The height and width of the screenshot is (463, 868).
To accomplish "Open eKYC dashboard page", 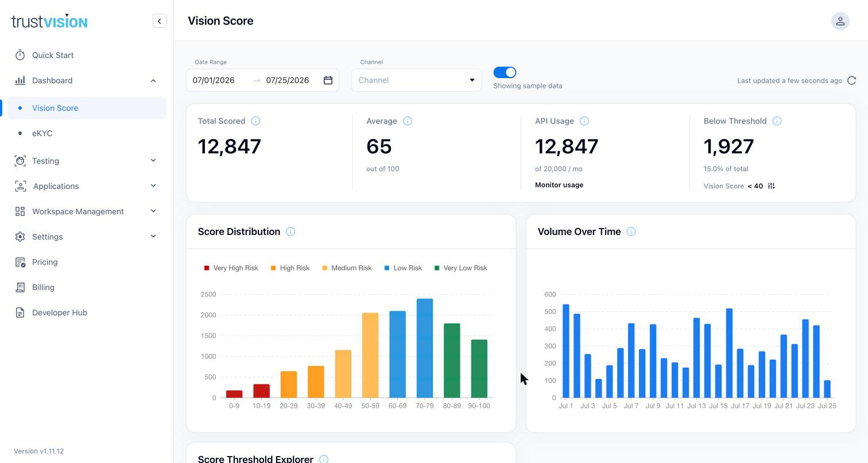I will click(x=87, y=133).
